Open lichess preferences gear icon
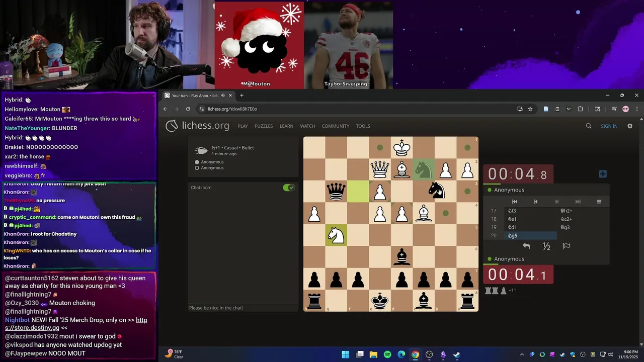 pyautogui.click(x=630, y=126)
